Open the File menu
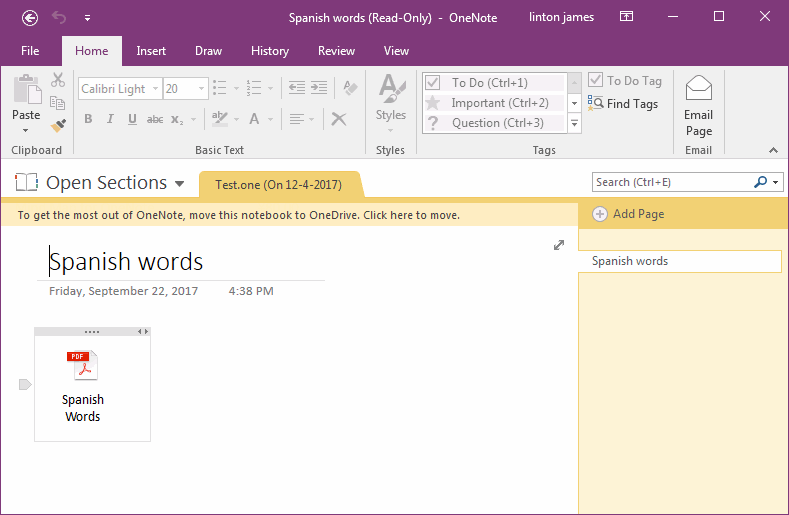This screenshot has width=789, height=515. pyautogui.click(x=30, y=51)
